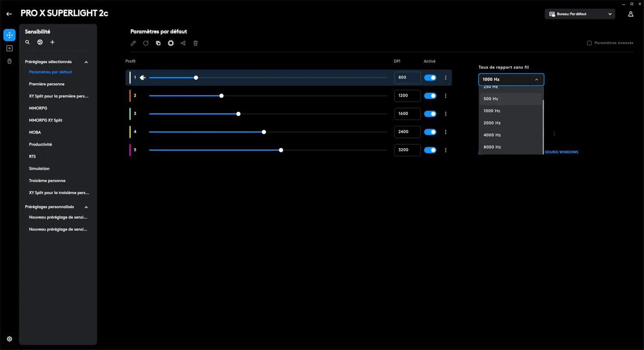Pick 8000 Hz report rate option
Viewport: 644px width, 350px height.
(x=510, y=147)
